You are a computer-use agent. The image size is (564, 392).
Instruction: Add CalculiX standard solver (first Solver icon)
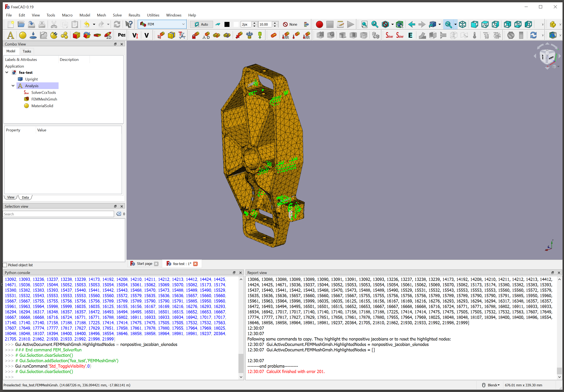389,35
